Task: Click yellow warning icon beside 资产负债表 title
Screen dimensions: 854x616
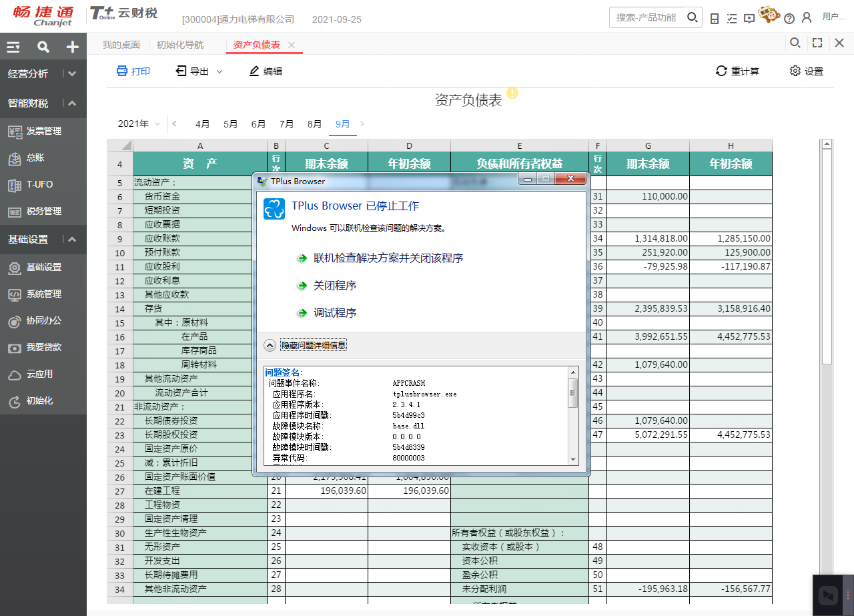Action: pyautogui.click(x=512, y=93)
